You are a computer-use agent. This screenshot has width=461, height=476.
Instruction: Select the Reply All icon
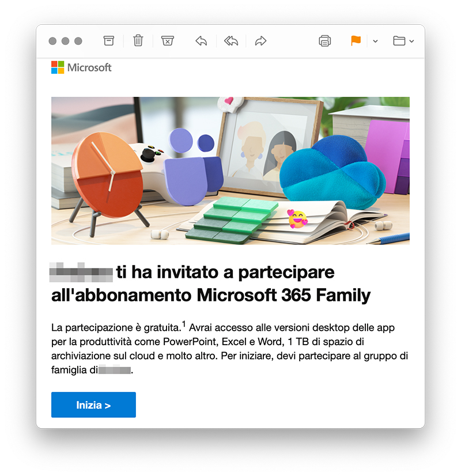[231, 41]
